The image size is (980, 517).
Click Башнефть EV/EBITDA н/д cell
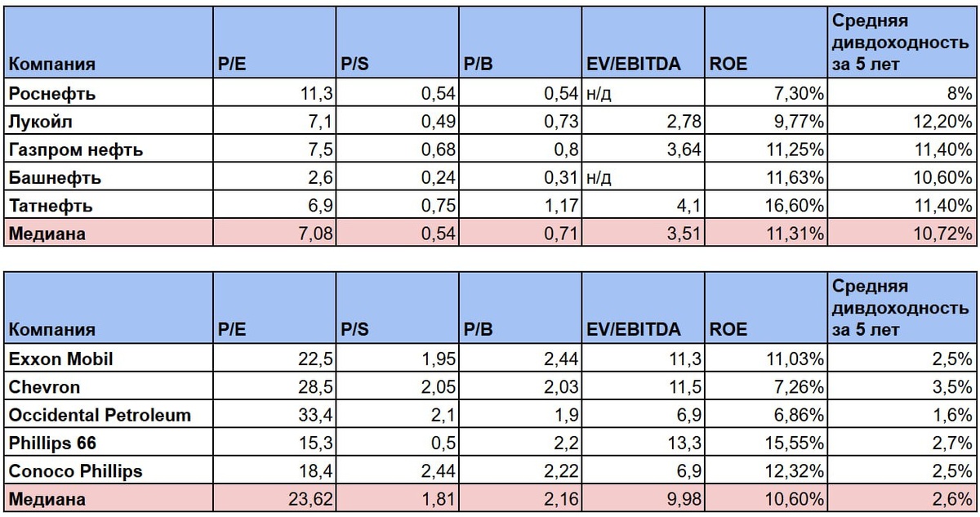click(x=644, y=177)
